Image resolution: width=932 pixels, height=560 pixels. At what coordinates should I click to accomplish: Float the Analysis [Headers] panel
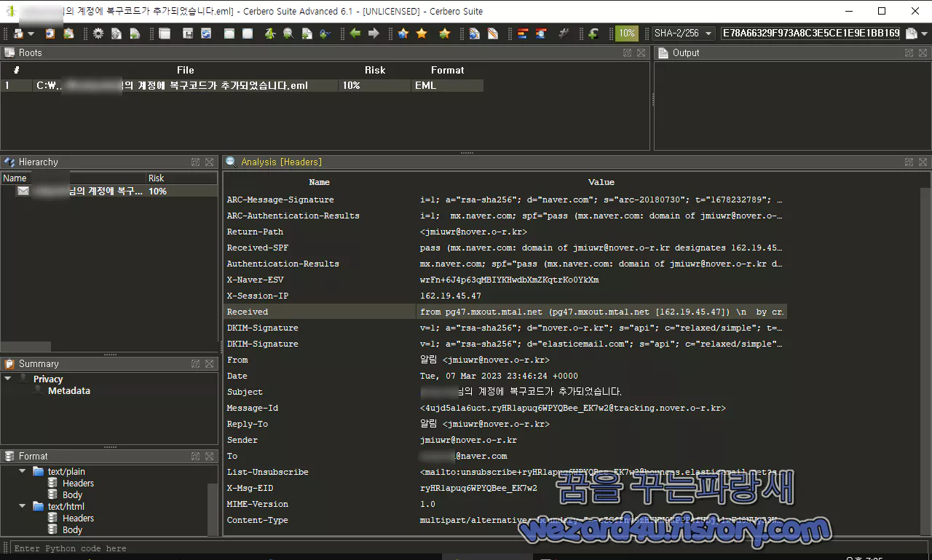909,162
